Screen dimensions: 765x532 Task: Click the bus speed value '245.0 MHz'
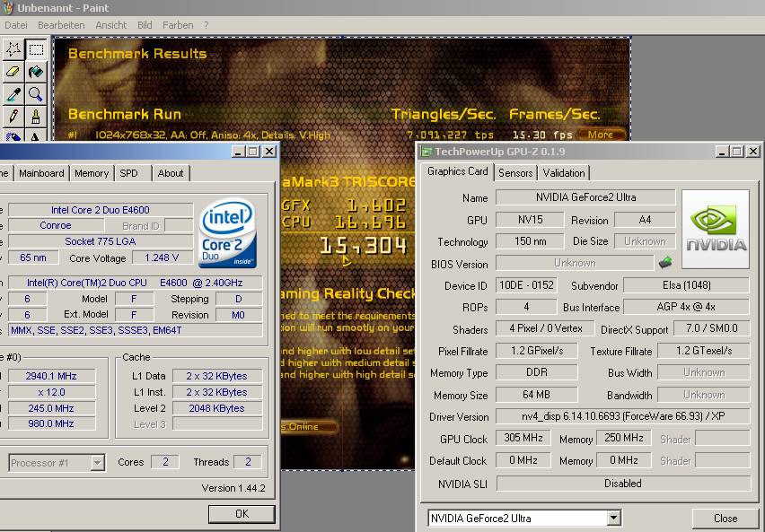(x=51, y=408)
